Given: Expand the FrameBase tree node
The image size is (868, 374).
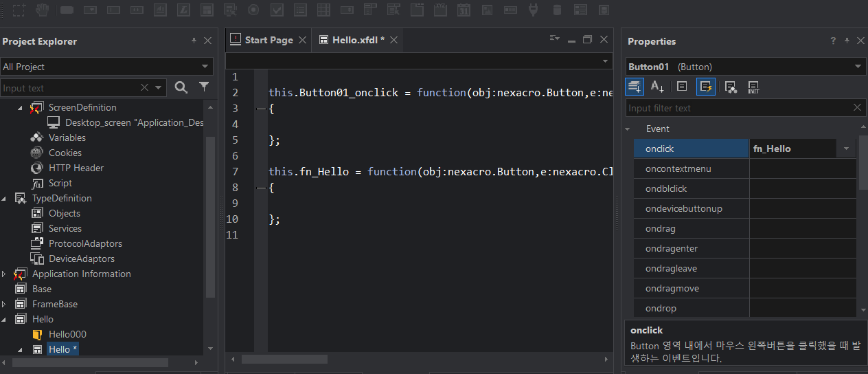Looking at the screenshot, I should [4, 304].
